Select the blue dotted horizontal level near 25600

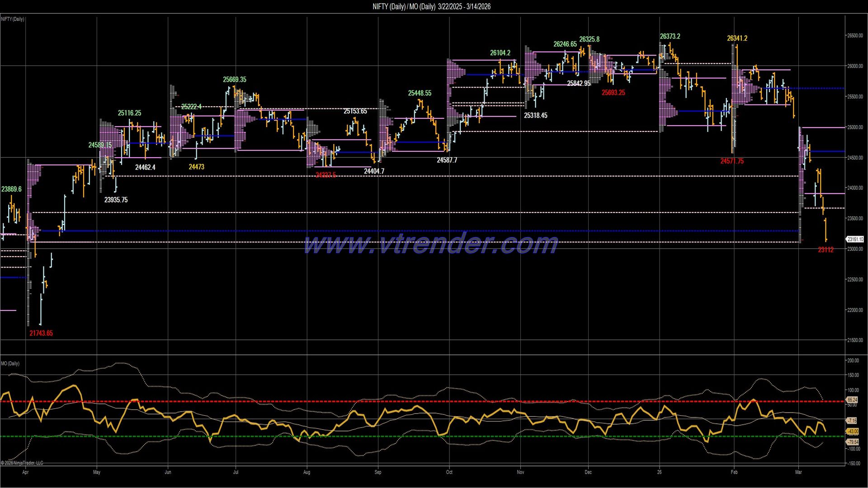[x=814, y=89]
